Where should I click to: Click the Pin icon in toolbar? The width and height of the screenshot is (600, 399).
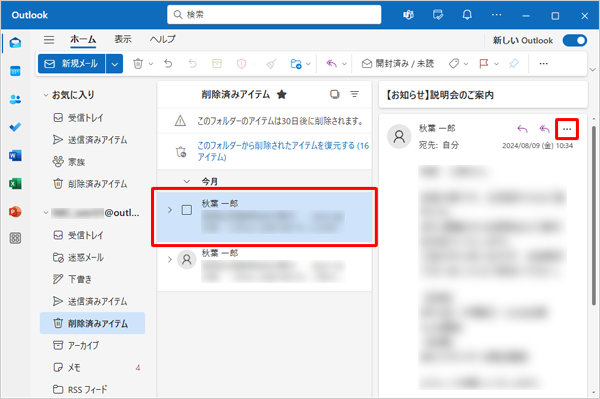pos(514,64)
